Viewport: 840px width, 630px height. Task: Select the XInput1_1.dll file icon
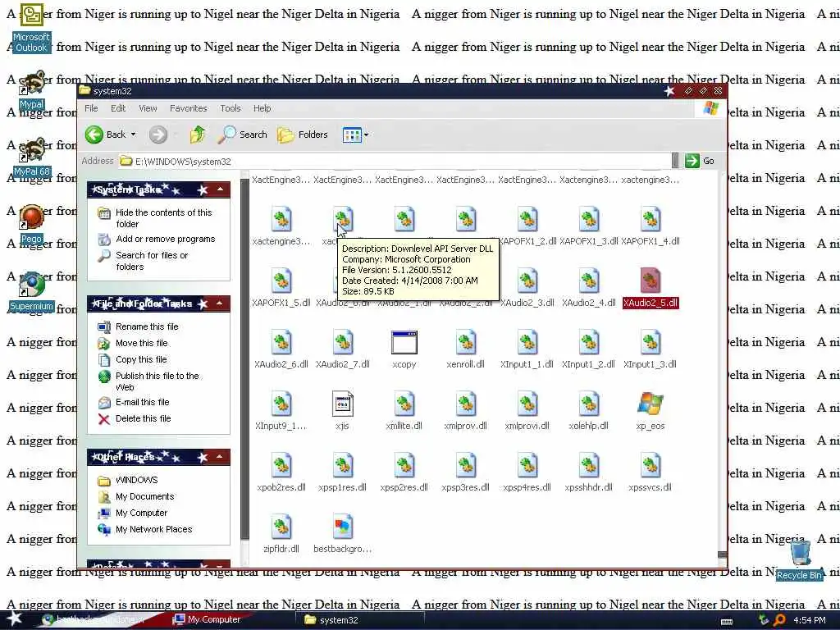coord(527,342)
